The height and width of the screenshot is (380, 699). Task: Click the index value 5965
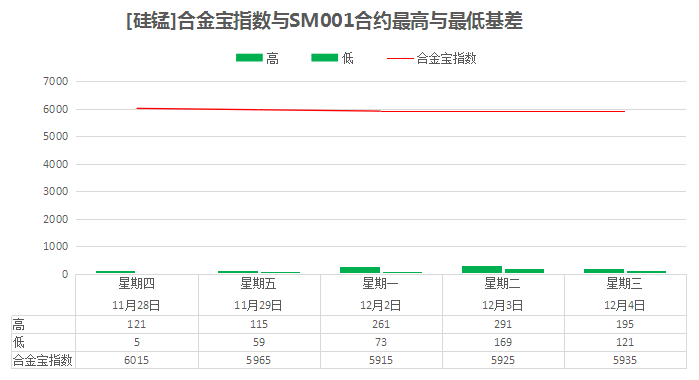(x=259, y=360)
